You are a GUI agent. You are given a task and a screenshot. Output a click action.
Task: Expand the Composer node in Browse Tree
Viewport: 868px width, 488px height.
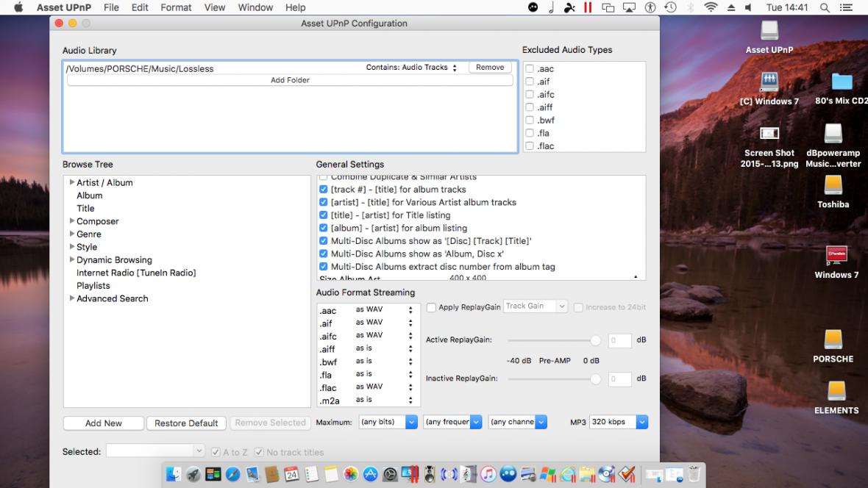pyautogui.click(x=72, y=221)
